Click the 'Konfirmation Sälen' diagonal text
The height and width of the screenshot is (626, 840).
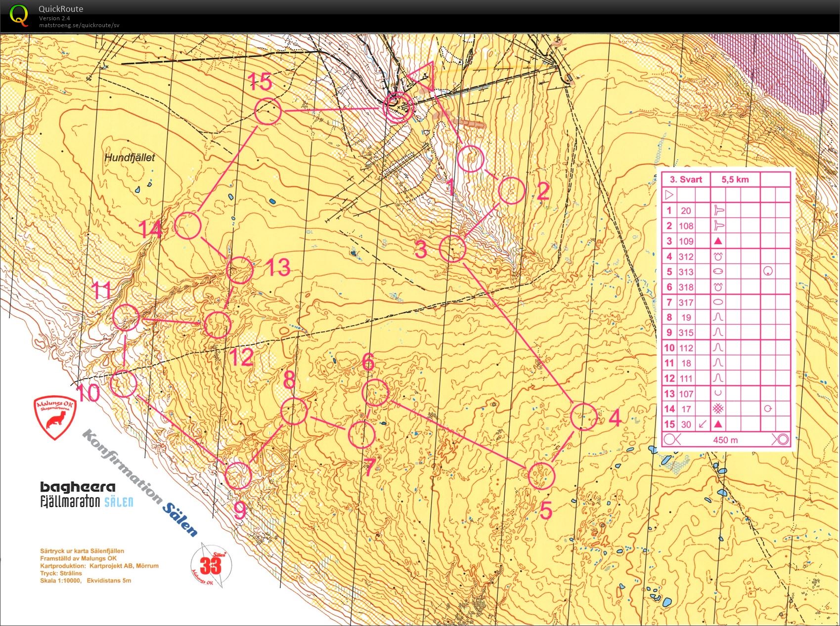(x=140, y=483)
